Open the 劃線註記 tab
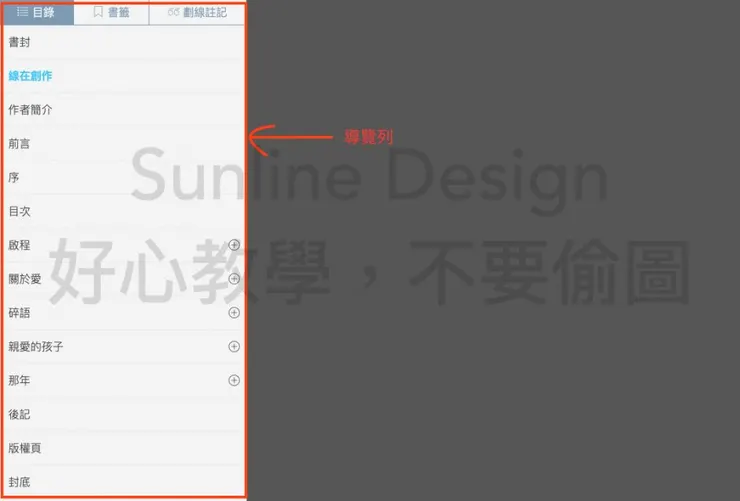This screenshot has height=501, width=740. (197, 12)
